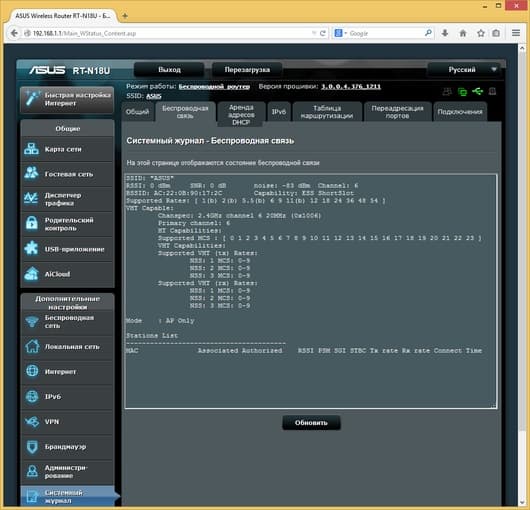The image size is (530, 510).
Task: Click the browser home icon
Action: pos(463,33)
